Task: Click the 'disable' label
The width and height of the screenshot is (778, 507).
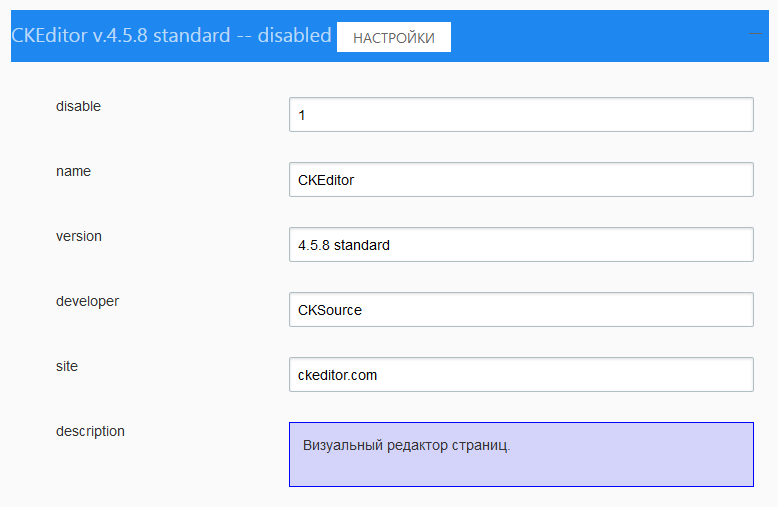Action: 78,106
